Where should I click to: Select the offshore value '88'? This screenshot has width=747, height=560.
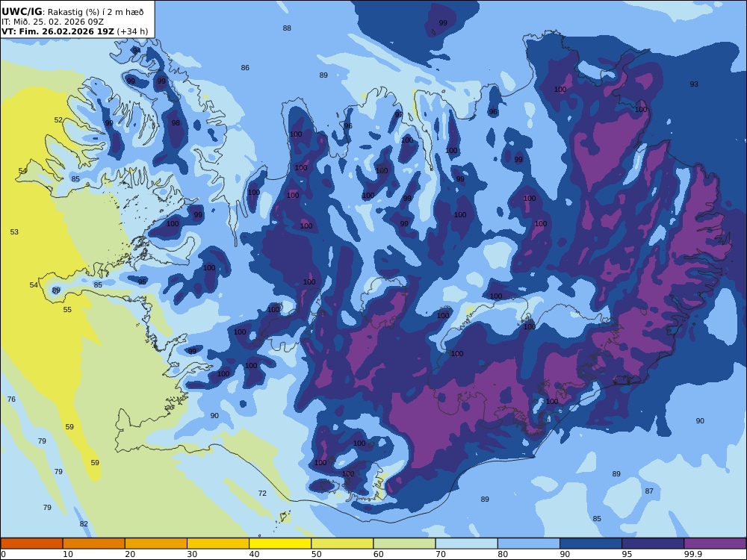287,28
